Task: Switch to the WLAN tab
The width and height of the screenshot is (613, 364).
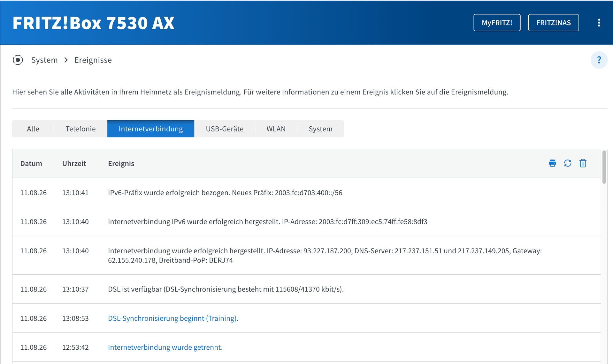Action: point(276,129)
